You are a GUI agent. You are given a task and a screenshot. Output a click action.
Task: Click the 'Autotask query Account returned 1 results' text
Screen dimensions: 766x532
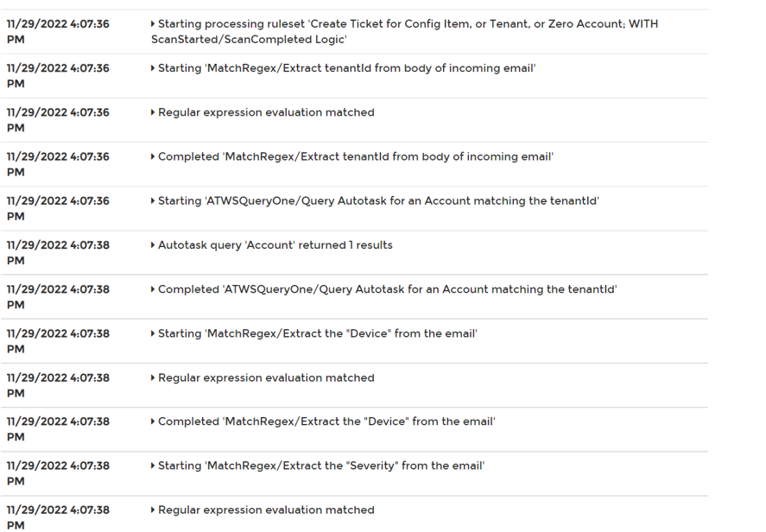(x=275, y=245)
